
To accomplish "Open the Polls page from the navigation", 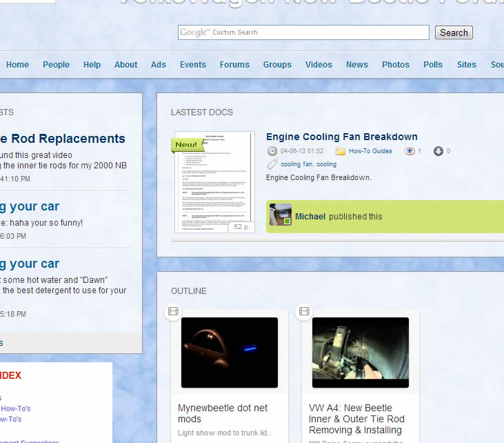I will coord(433,65).
